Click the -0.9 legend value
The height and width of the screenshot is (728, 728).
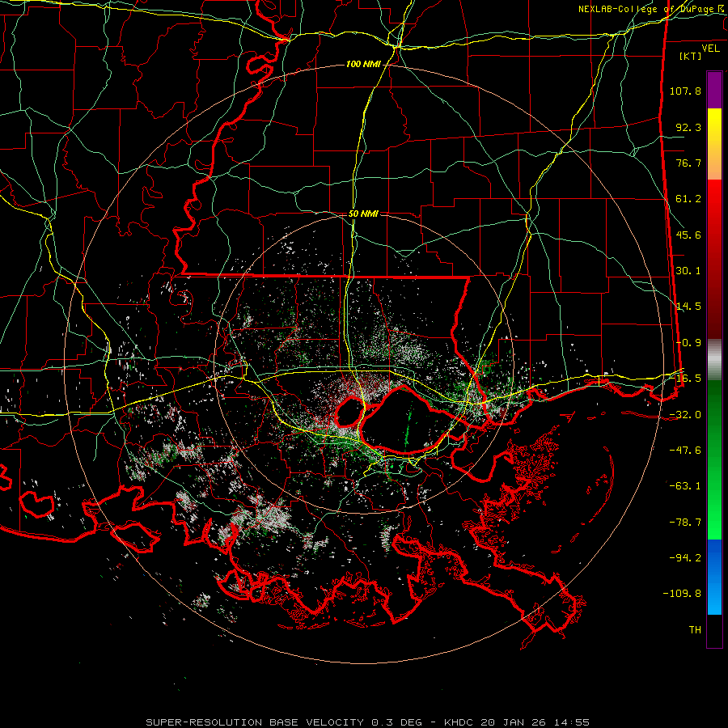[688, 343]
